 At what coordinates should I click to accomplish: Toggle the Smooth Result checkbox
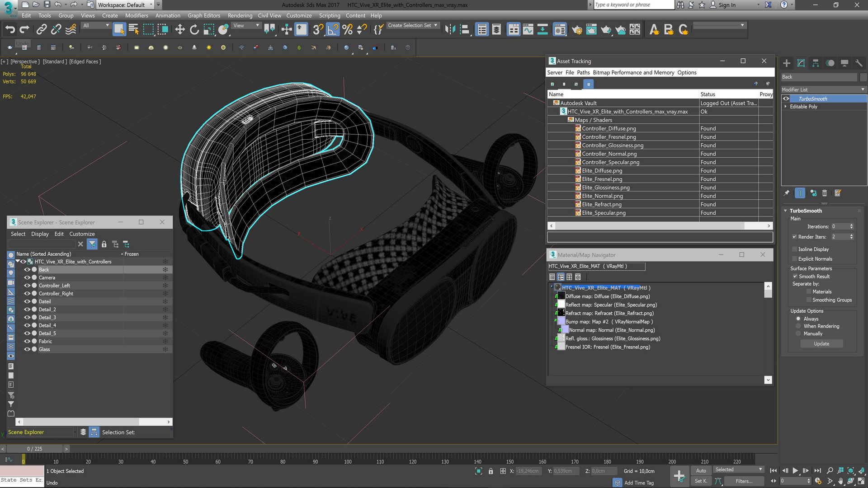click(795, 277)
